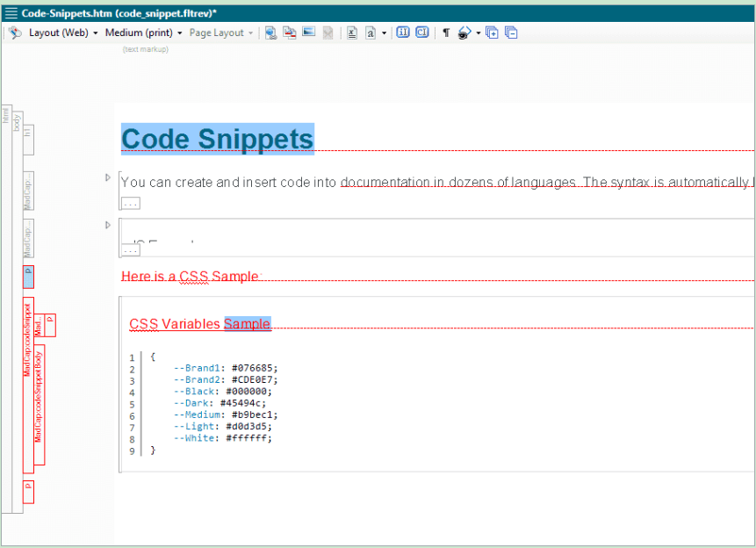Click the greyed-out envelope toolbar icon

click(x=328, y=32)
